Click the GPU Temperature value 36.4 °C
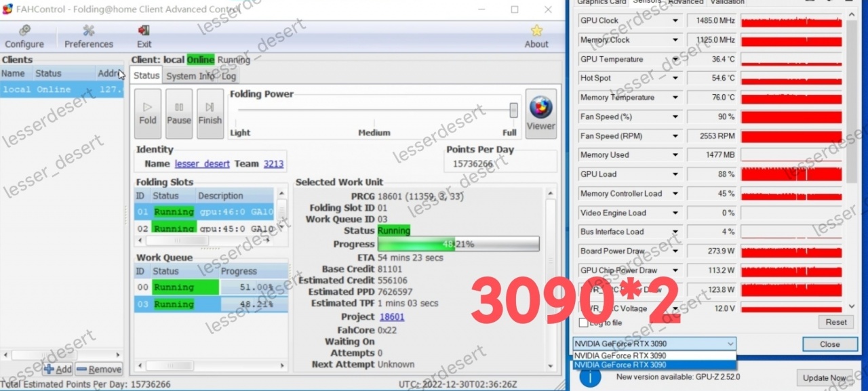Screen dimensions: 868x391 [x=712, y=60]
